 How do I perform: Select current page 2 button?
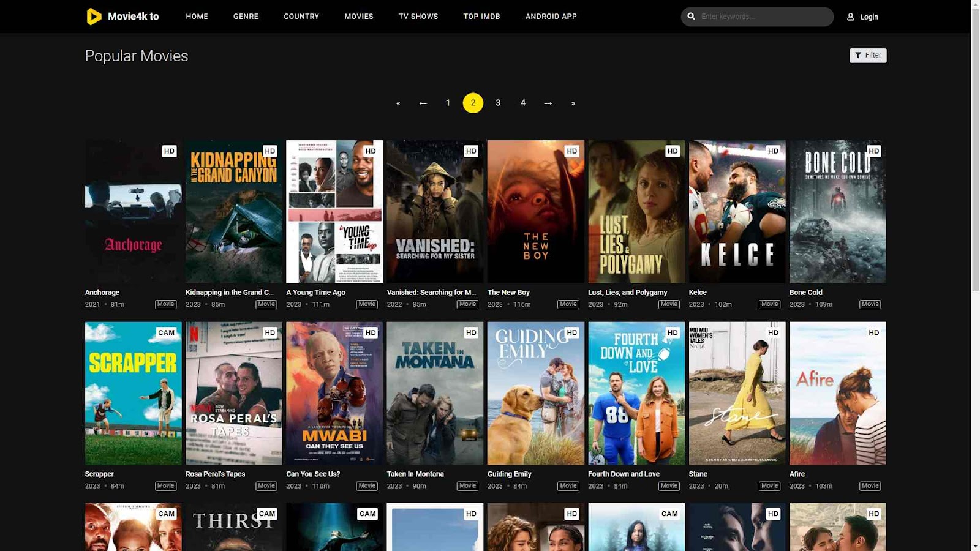click(473, 103)
